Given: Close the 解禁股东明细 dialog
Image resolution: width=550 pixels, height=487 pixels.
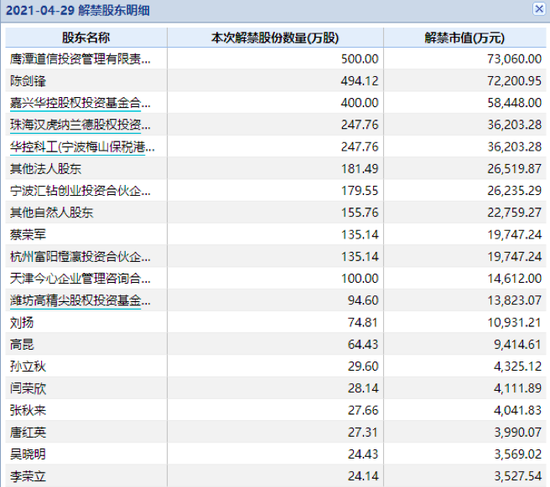Looking at the screenshot, I should [539, 8].
